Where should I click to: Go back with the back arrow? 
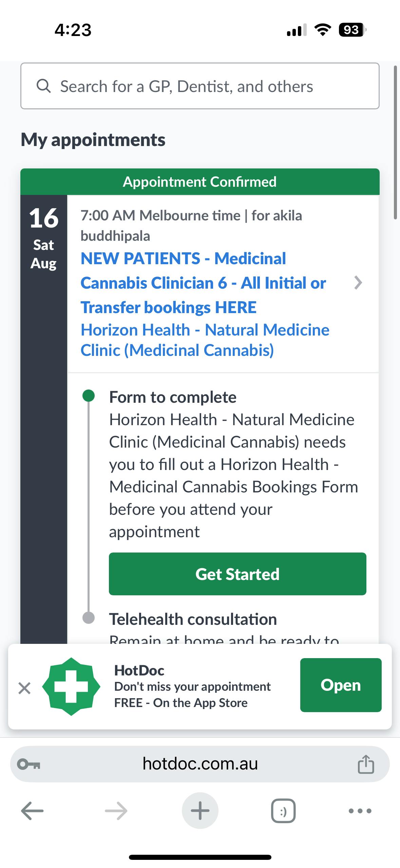[32, 811]
